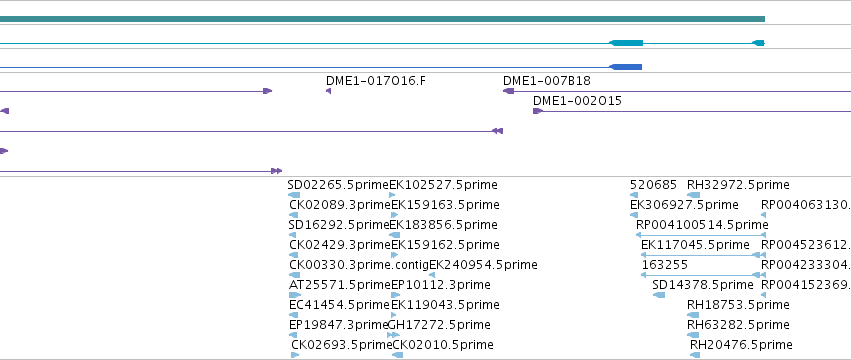Click the DME1-017O16.F feature label

(376, 81)
